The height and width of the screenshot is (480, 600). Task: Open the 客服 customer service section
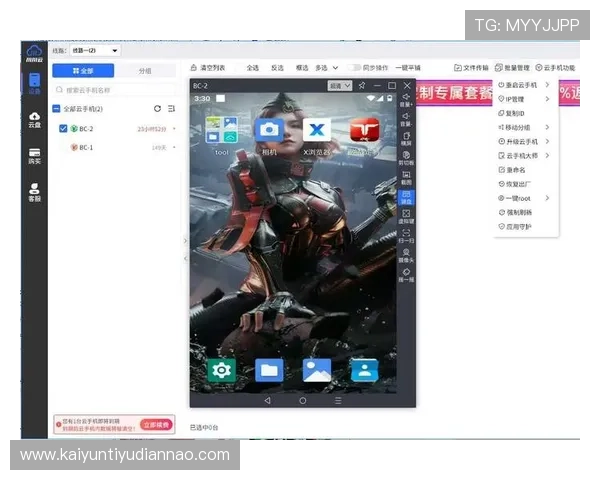(x=34, y=193)
